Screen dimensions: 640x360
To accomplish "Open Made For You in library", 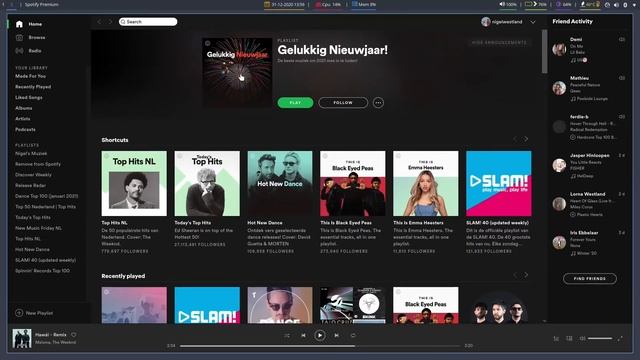I will (31, 76).
